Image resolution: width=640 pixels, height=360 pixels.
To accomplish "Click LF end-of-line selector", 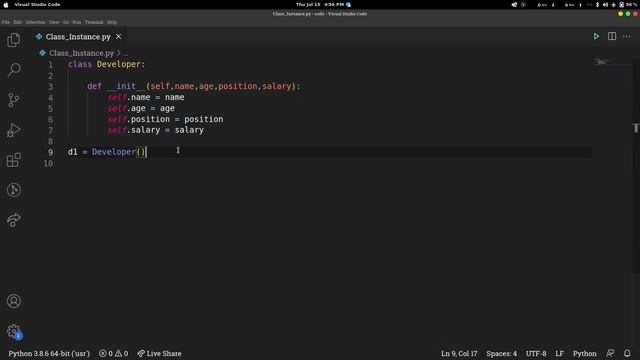I will [559, 353].
